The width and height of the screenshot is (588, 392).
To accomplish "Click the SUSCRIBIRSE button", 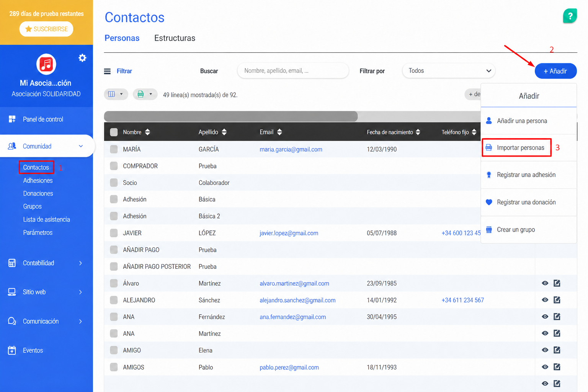I will coord(46,29).
